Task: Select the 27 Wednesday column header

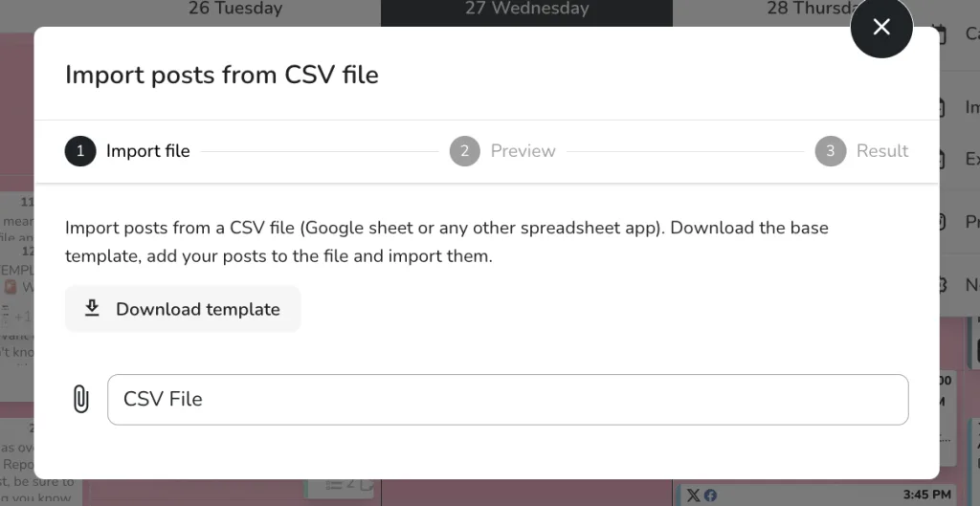Action: [x=527, y=9]
